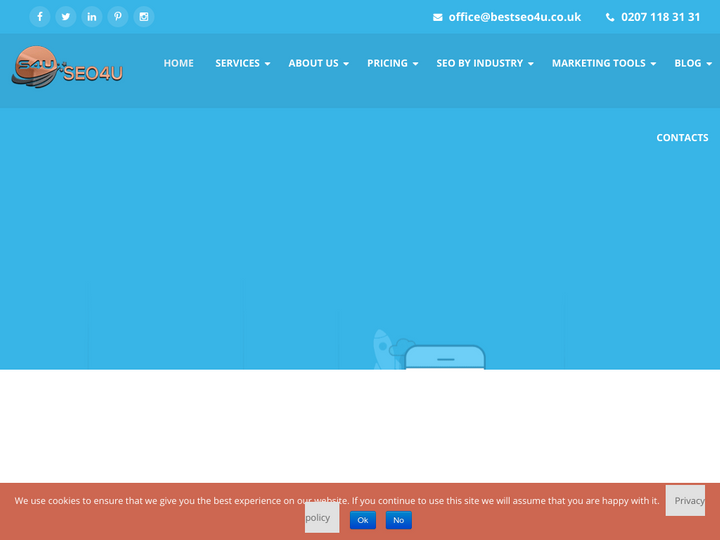Navigate to the Contacts page

tap(682, 138)
